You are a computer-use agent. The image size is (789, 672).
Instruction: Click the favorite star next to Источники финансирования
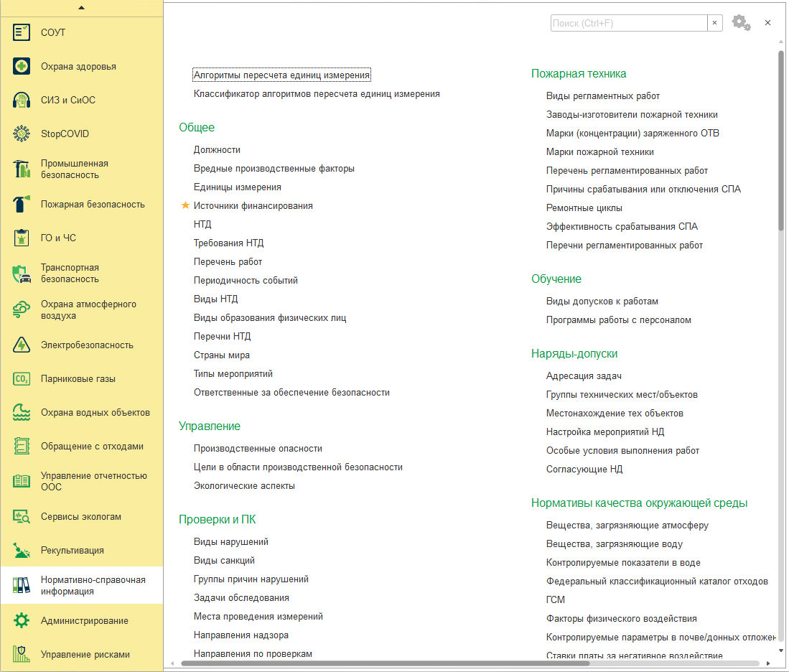click(185, 205)
